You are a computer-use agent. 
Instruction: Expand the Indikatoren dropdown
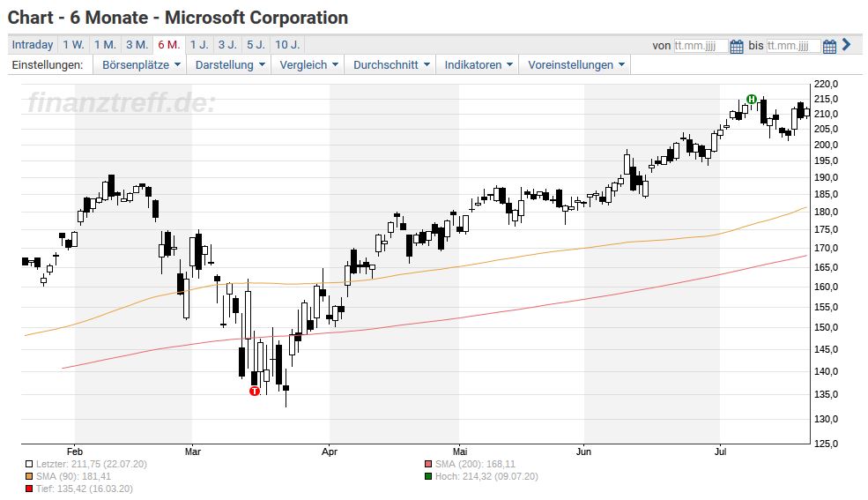(x=479, y=64)
